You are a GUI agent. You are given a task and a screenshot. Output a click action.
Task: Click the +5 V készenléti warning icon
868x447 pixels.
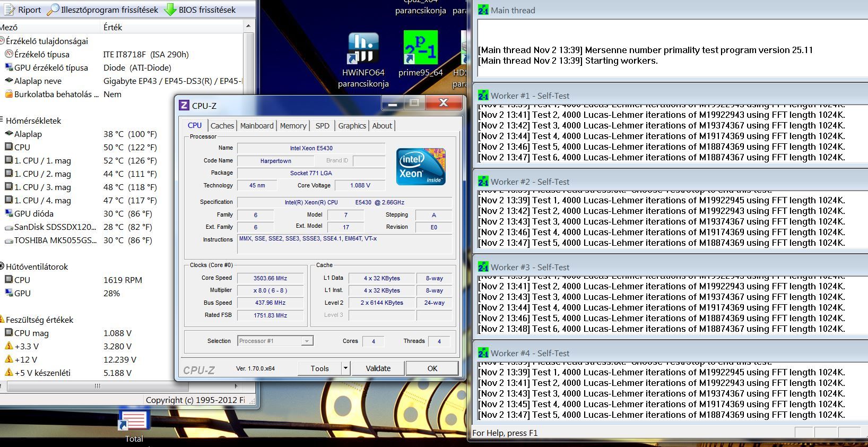[x=8, y=373]
